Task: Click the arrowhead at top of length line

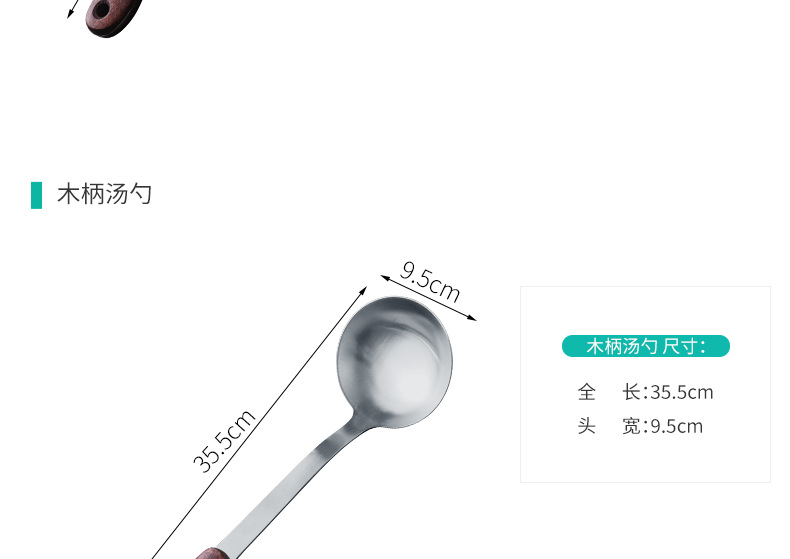Action: coord(363,291)
